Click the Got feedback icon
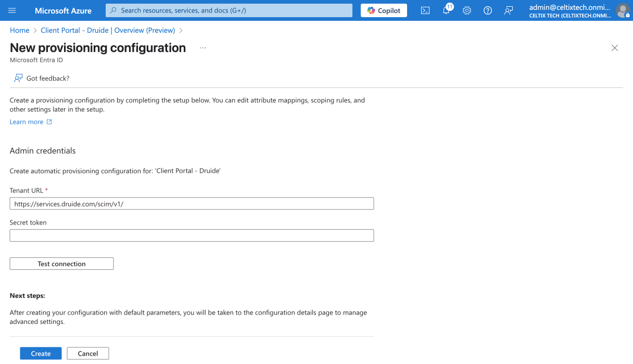The image size is (633, 364). (x=18, y=78)
